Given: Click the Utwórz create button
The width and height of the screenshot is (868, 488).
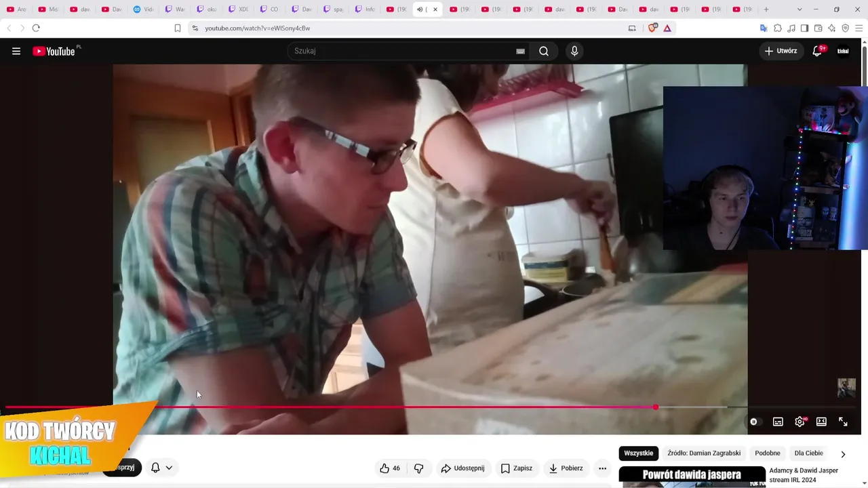Looking at the screenshot, I should pos(781,51).
